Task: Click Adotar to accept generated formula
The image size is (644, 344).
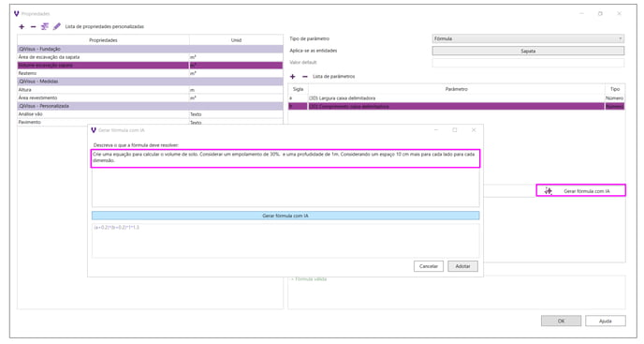Action: pos(462,266)
